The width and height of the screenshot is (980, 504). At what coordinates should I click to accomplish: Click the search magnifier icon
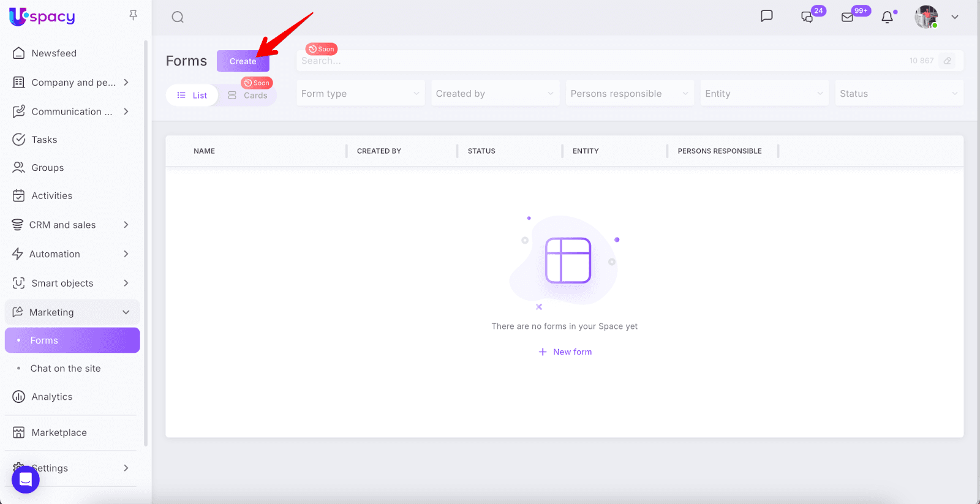pos(178,17)
